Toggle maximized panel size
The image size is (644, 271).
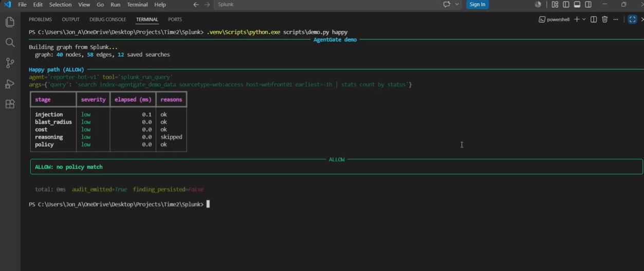click(633, 20)
